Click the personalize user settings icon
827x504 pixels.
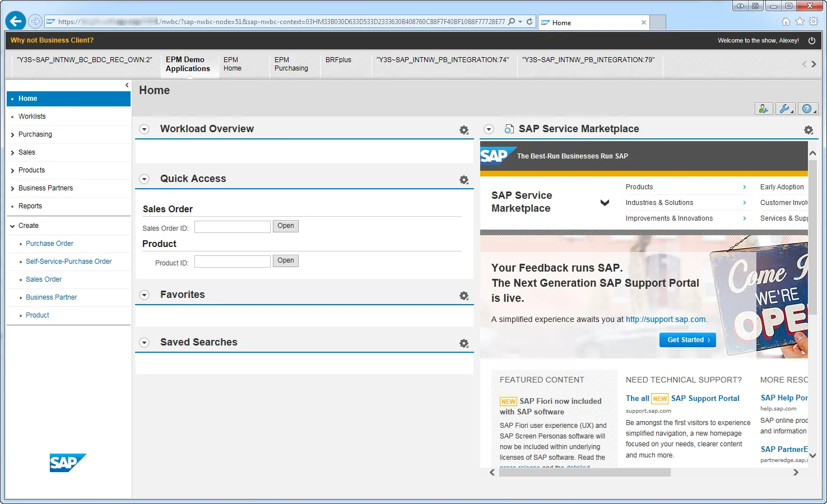click(763, 109)
